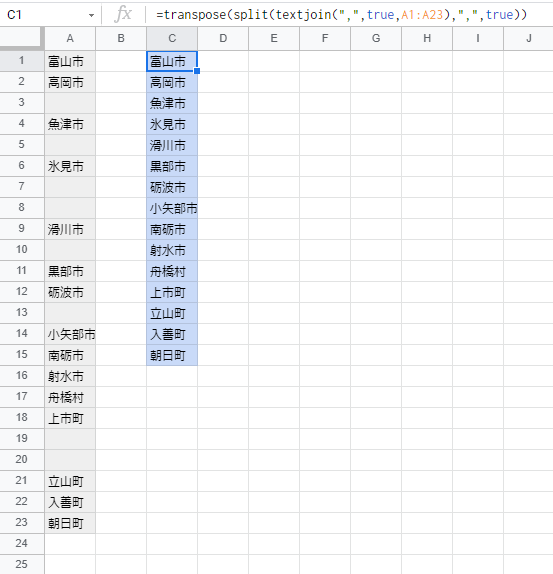Click cell C6 containing 黒部市

tap(172, 166)
